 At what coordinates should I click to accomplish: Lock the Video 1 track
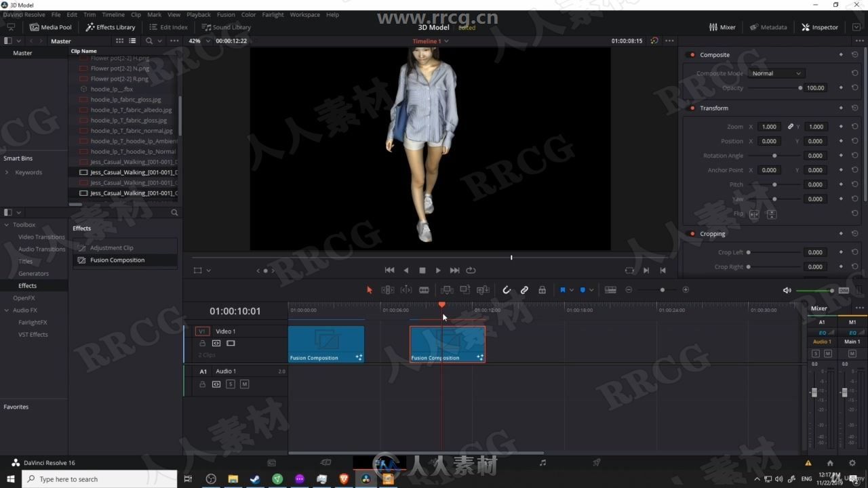202,344
